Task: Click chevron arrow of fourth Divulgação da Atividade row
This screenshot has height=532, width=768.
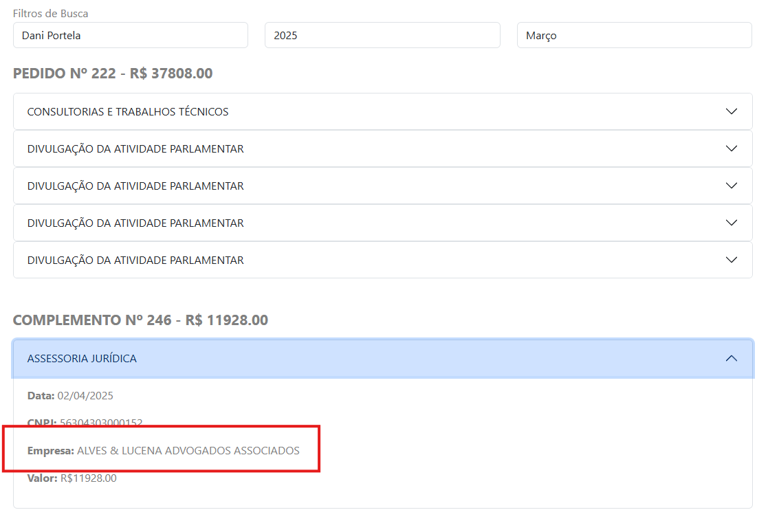Action: 732,260
